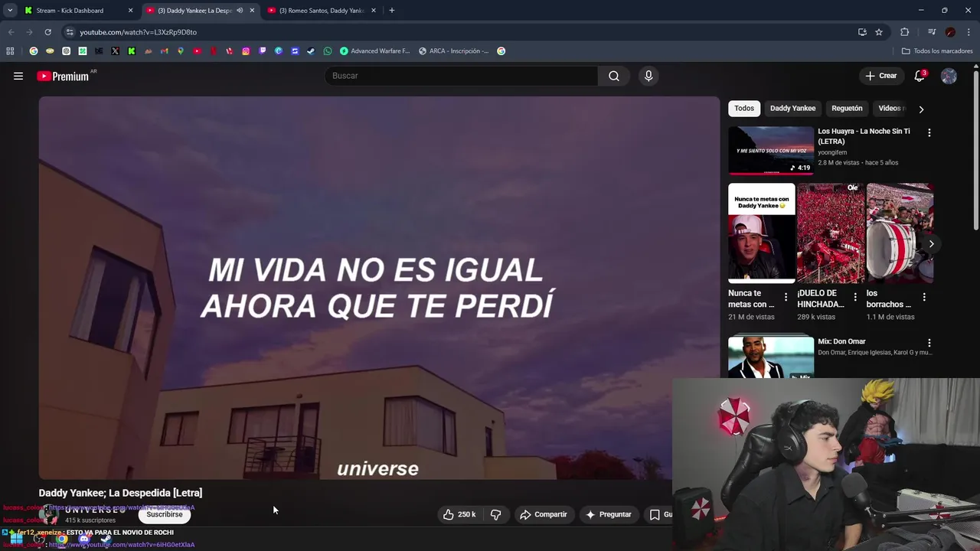This screenshot has width=980, height=551.
Task: Open ¡DUELO DE HINCHADA short thumbnail
Action: pyautogui.click(x=831, y=233)
